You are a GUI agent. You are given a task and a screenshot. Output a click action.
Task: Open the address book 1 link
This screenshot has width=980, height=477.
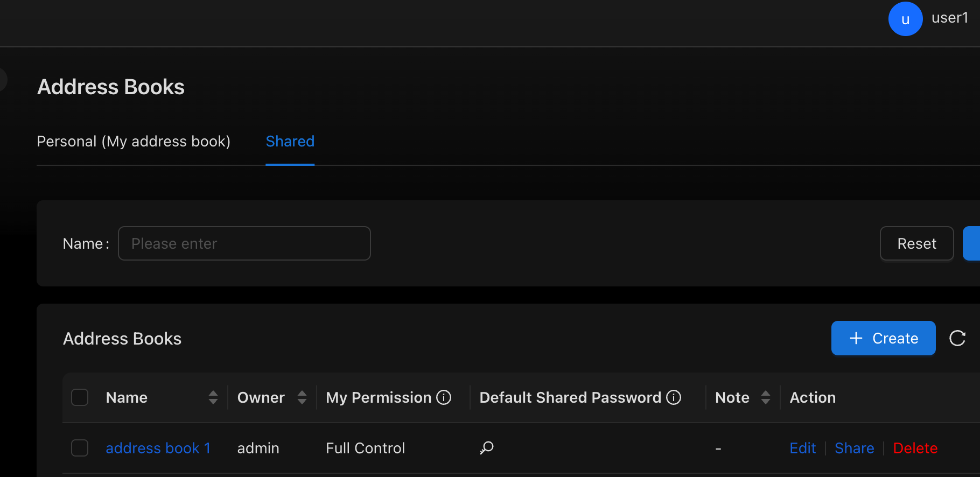pyautogui.click(x=158, y=448)
